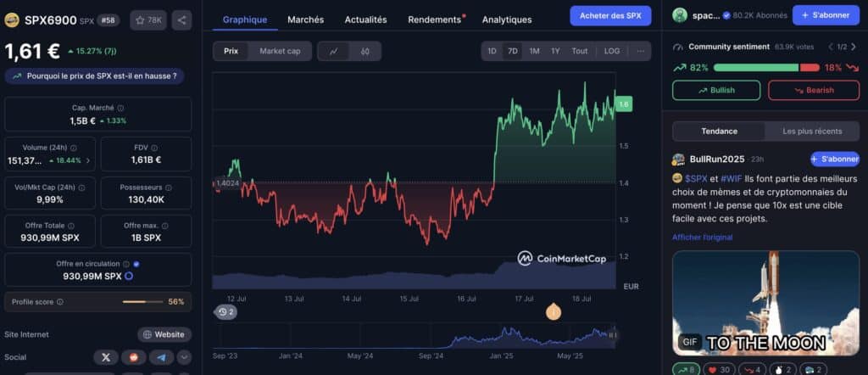868x375 pixels.
Task: Select the candlestick chart type icon
Action: tap(364, 52)
